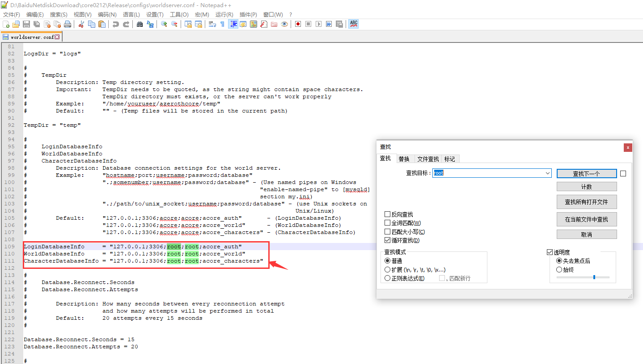Toggle Show All Characters pilcrow icon
The image size is (643, 364).
pos(222,24)
